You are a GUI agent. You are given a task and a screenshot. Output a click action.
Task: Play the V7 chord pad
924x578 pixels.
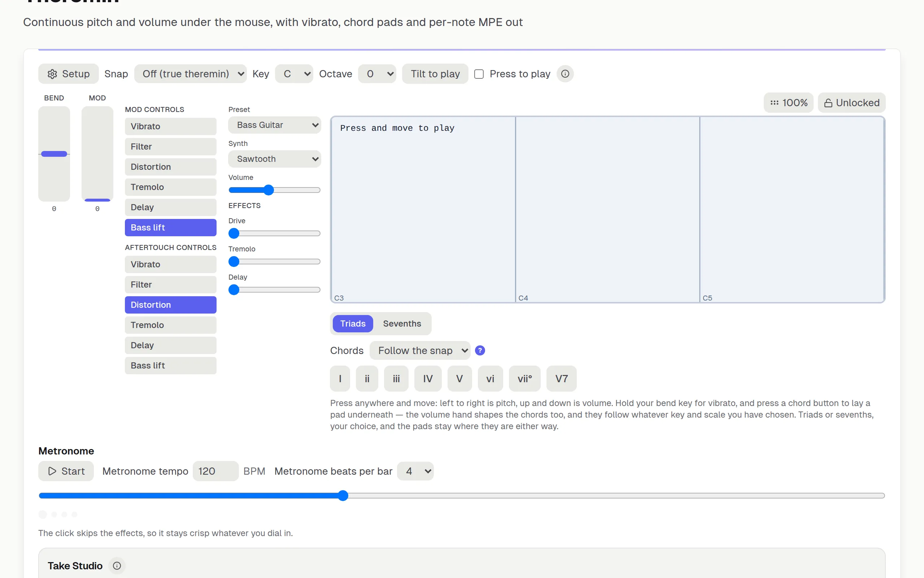point(561,379)
